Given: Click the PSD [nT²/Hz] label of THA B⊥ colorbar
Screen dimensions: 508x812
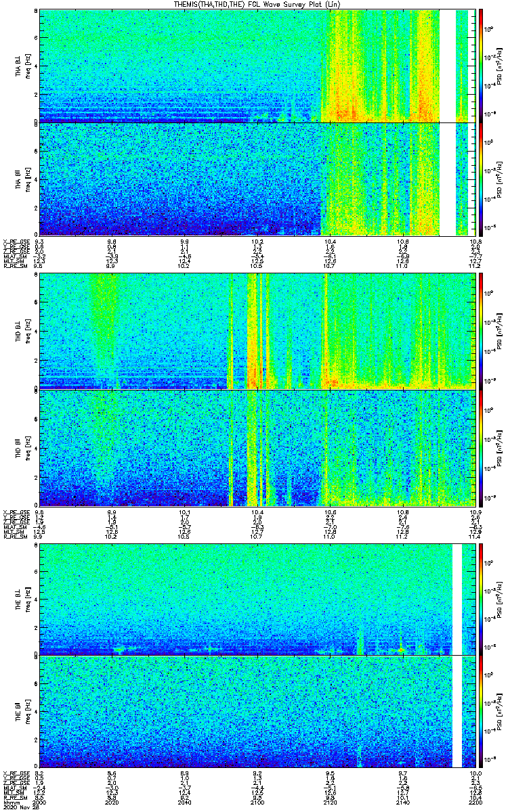Looking at the screenshot, I should point(499,66).
